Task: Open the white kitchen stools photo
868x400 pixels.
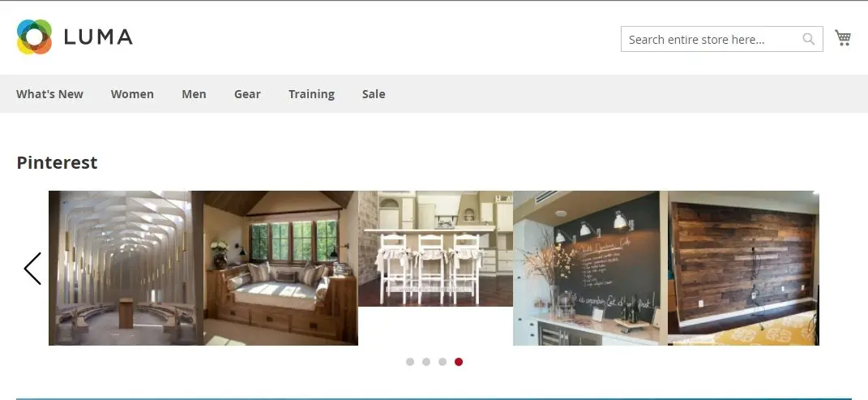Action: coord(436,249)
